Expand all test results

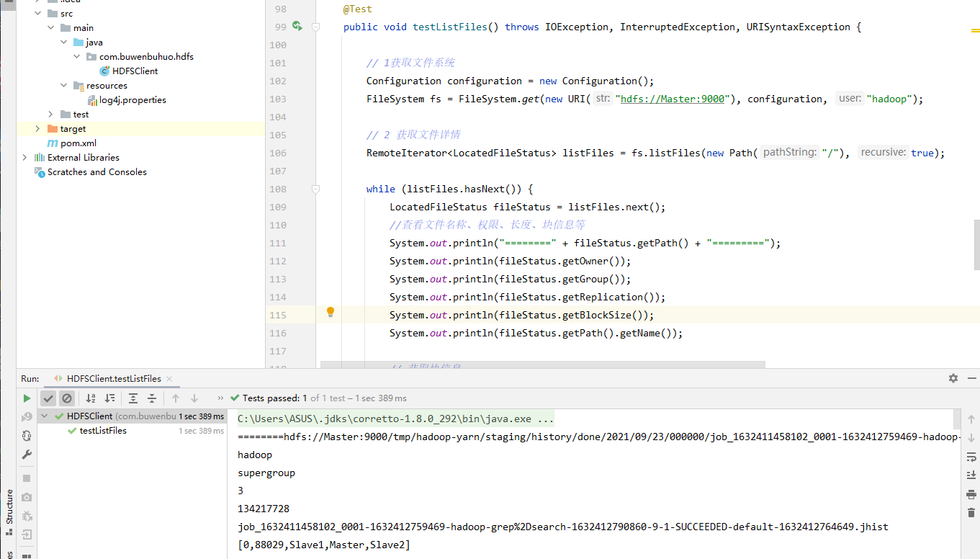(133, 398)
